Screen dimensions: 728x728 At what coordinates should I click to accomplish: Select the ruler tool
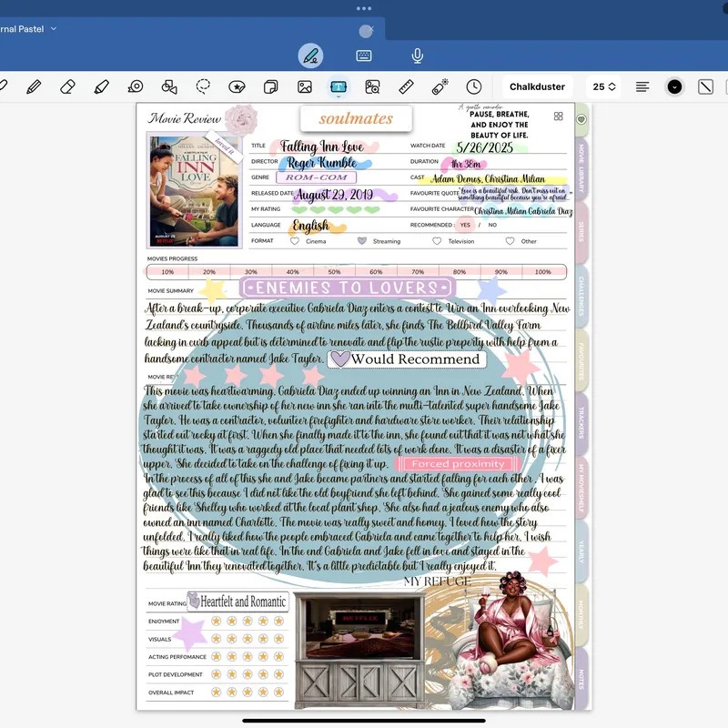(x=406, y=86)
